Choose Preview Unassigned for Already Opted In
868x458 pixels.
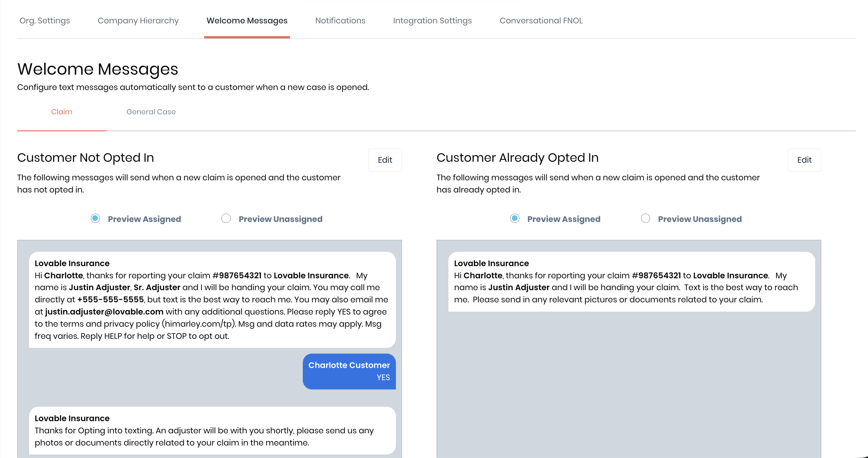coord(645,218)
